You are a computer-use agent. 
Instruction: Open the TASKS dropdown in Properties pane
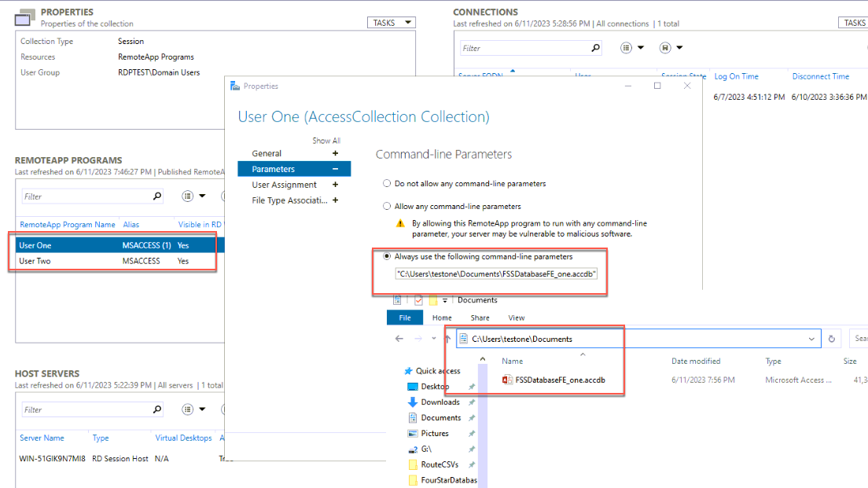click(391, 22)
